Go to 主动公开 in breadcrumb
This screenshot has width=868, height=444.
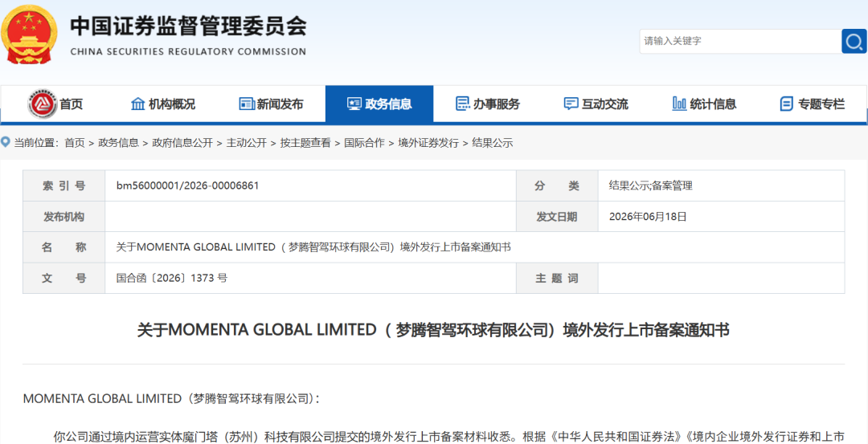247,143
